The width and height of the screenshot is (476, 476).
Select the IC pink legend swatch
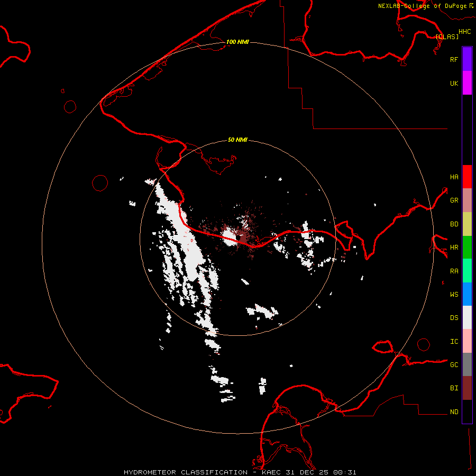[467, 341]
